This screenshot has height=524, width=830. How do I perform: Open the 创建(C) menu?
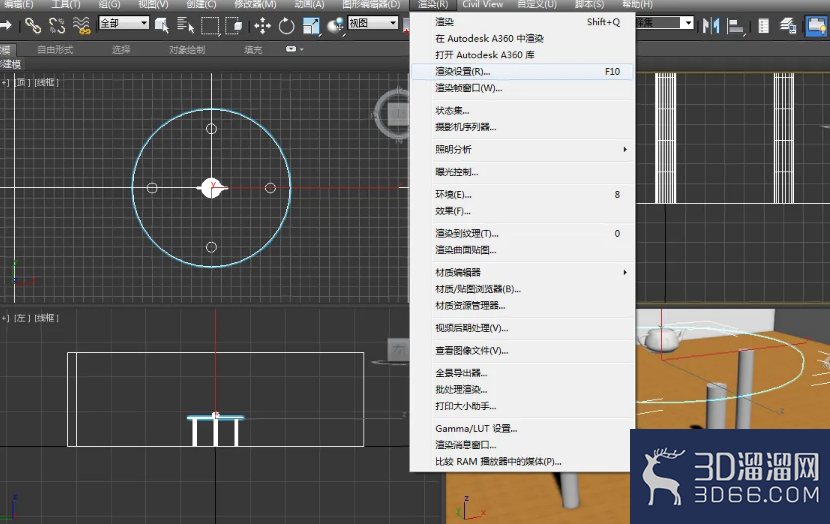(201, 4)
